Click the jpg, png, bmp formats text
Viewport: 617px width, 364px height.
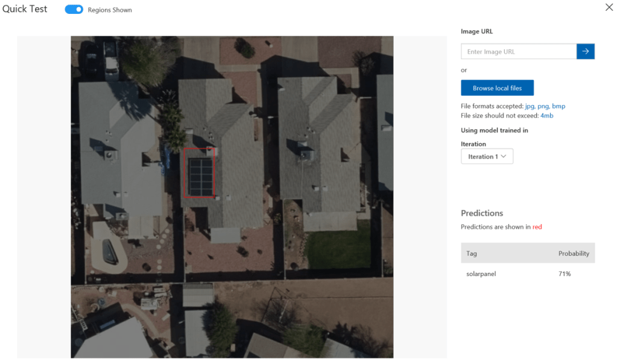(545, 107)
